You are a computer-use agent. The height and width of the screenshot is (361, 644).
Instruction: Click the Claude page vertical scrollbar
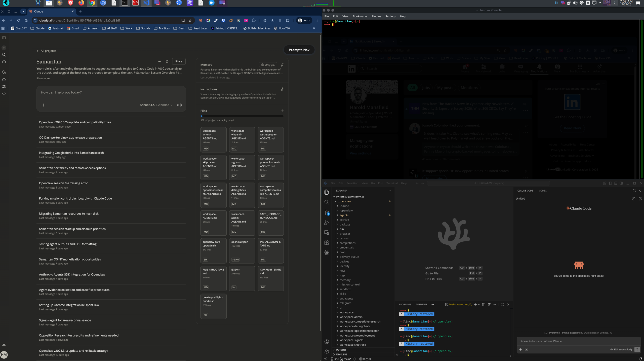(320, 183)
